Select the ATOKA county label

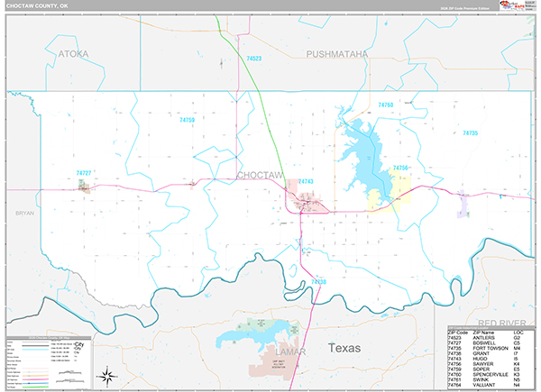[x=73, y=54]
